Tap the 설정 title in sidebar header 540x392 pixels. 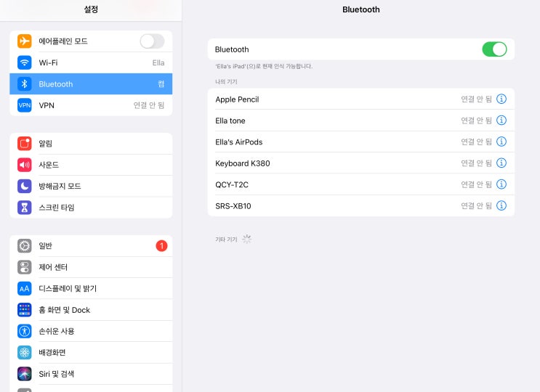point(91,9)
